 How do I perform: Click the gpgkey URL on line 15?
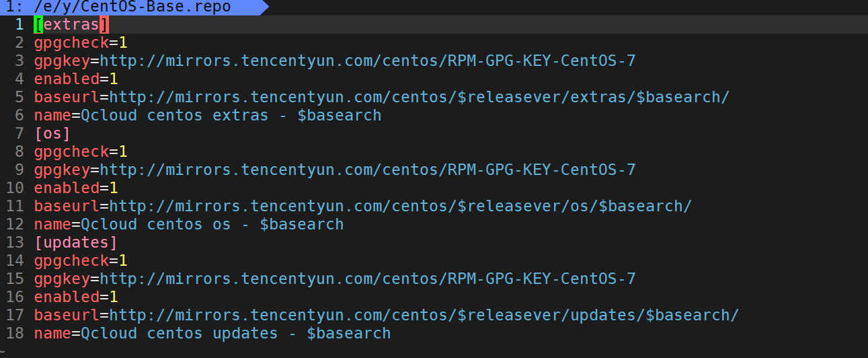[x=368, y=279]
